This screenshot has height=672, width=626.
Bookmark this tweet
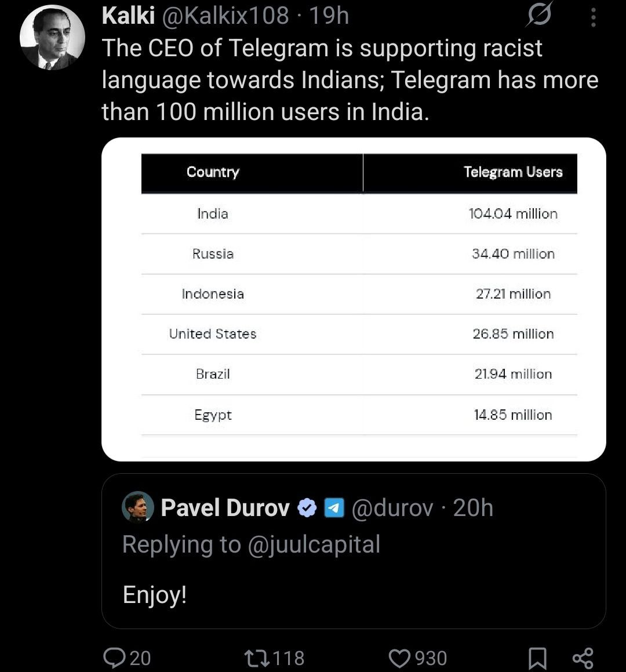pos(537,658)
